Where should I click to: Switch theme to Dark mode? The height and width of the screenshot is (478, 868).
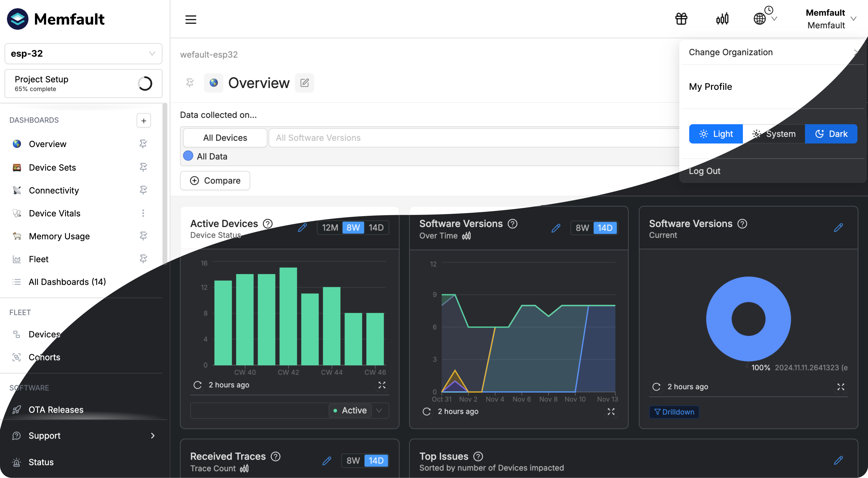831,134
